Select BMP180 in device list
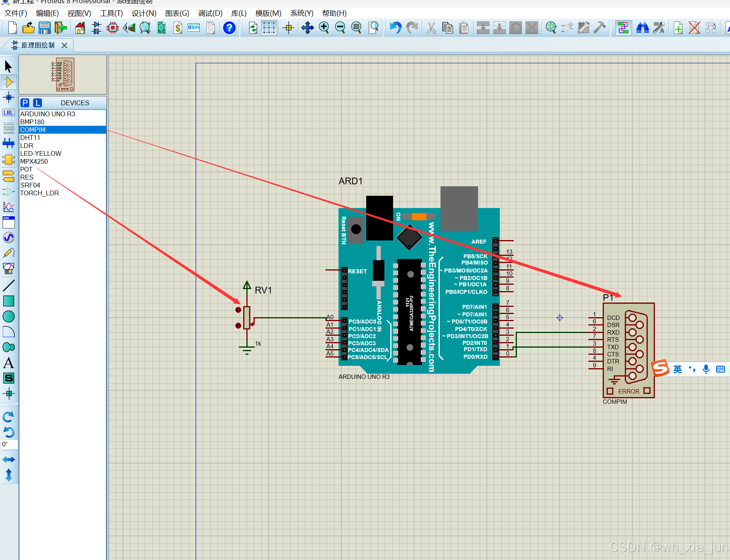Screen dimensions: 730x560 coord(62,122)
